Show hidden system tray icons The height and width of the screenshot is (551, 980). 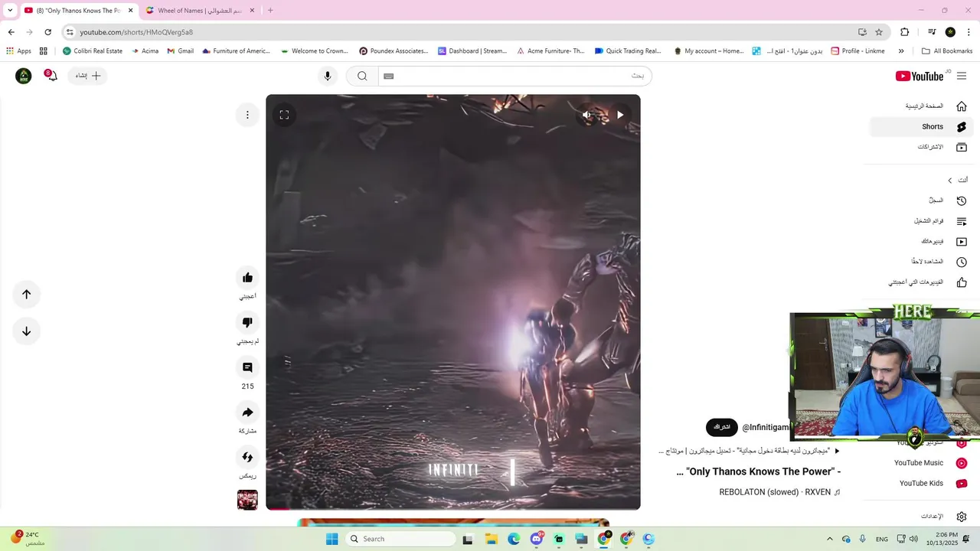pos(830,539)
